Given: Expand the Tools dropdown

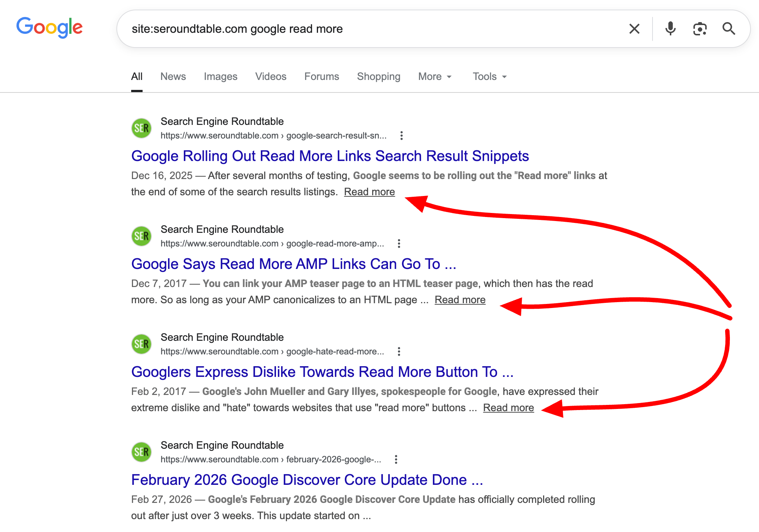Looking at the screenshot, I should (490, 77).
